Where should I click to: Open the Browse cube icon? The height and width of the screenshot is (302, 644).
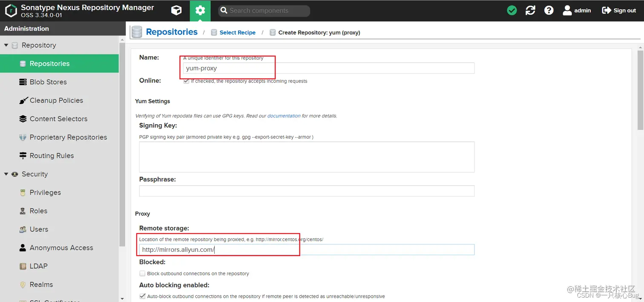pyautogui.click(x=176, y=11)
